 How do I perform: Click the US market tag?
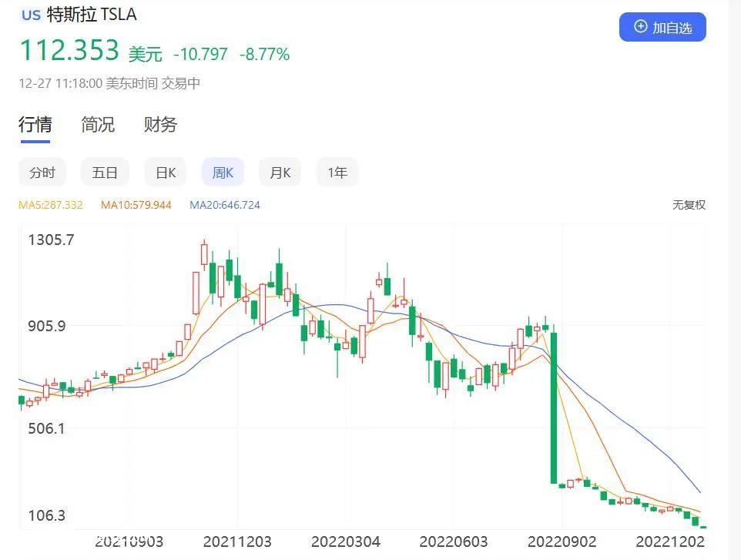click(x=31, y=15)
